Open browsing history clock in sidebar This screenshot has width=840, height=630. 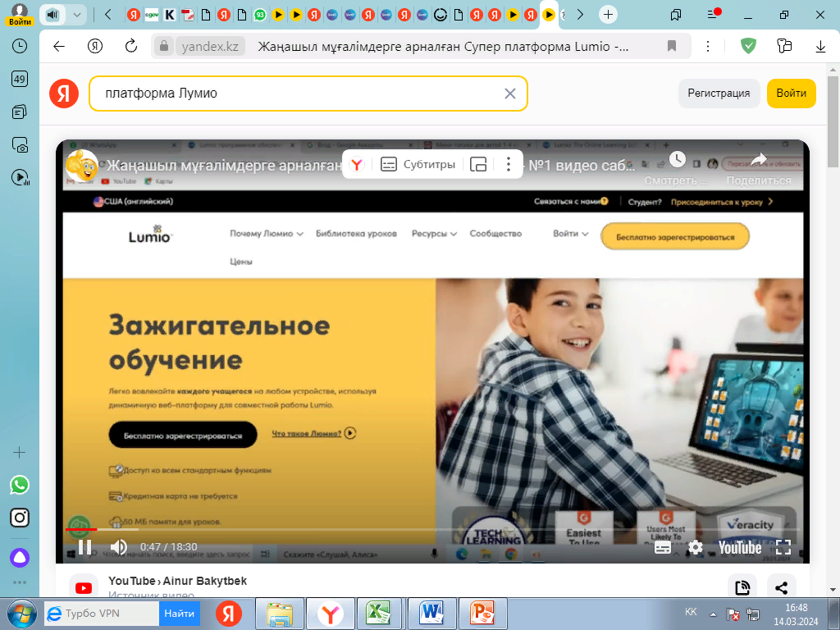point(20,46)
